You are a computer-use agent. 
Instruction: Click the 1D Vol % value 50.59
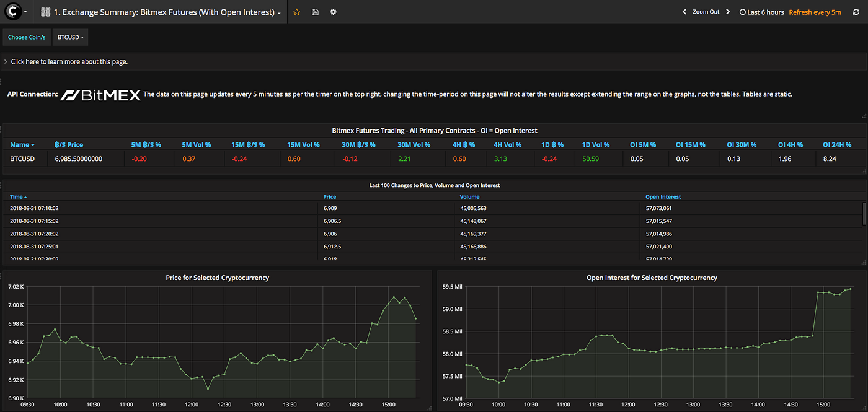(x=590, y=159)
